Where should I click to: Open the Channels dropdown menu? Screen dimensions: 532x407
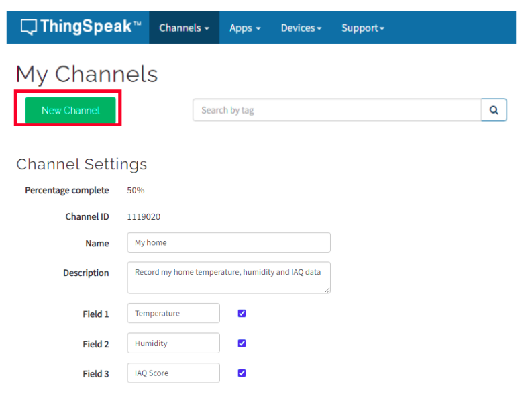click(184, 28)
